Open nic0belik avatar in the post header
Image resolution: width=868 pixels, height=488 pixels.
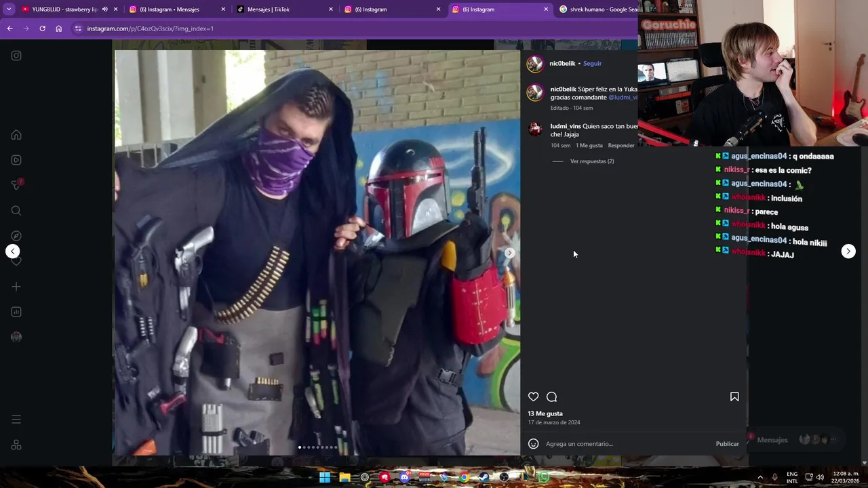[535, 64]
